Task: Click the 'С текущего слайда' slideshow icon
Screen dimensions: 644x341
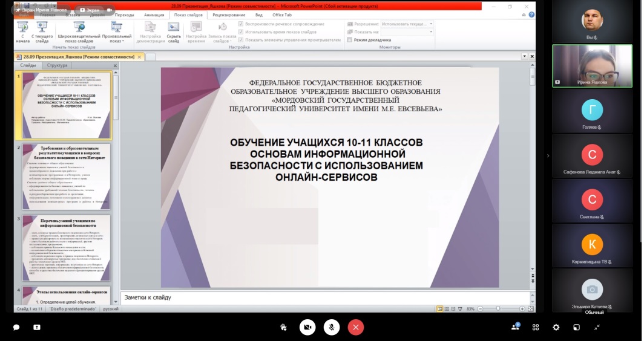Action: 42,31
